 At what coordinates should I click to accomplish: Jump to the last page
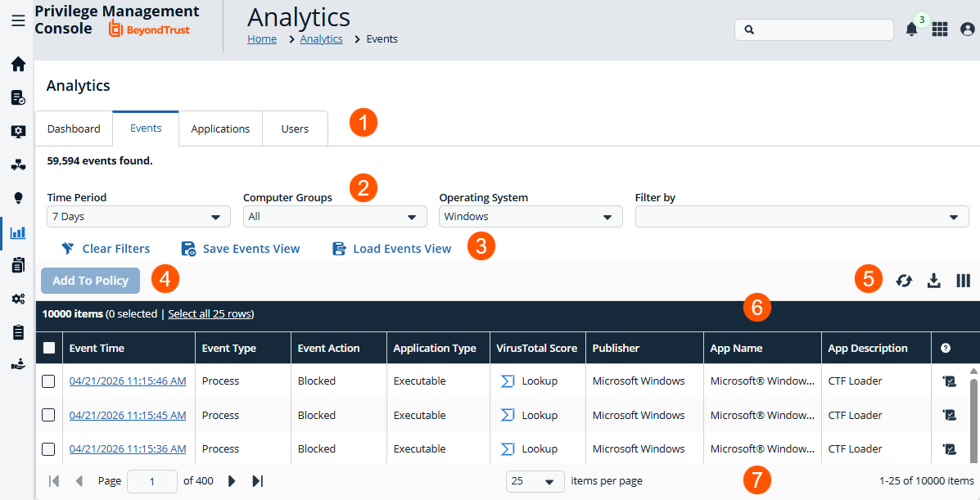pos(258,480)
